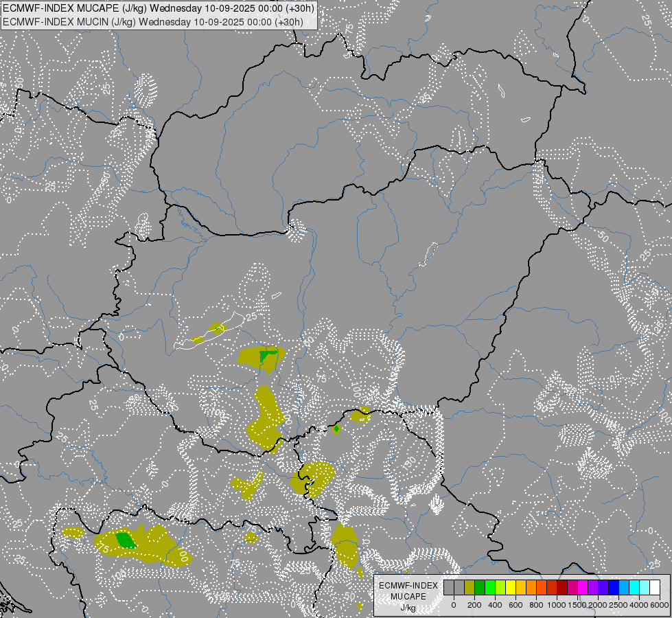
Task: Click the dark red legend swatch
Action: 563,587
